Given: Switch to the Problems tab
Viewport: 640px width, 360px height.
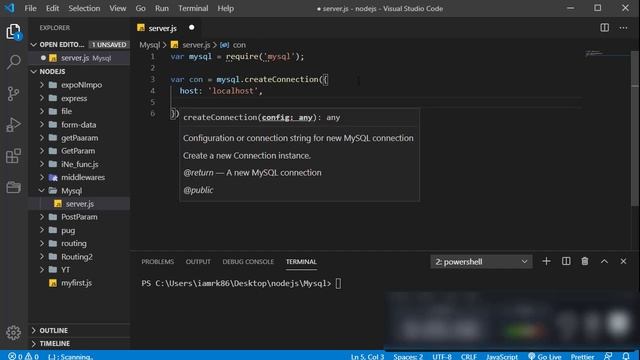Looking at the screenshot, I should point(158,262).
